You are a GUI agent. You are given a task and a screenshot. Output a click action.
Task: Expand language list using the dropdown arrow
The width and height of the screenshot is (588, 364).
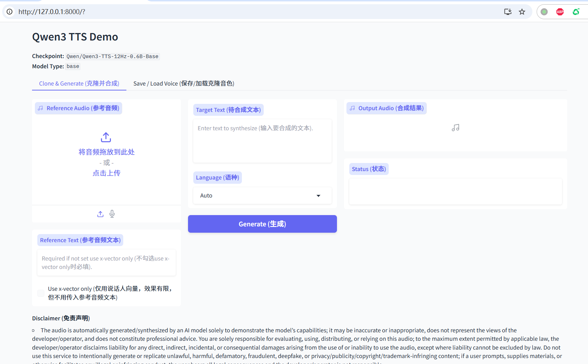pyautogui.click(x=318, y=196)
